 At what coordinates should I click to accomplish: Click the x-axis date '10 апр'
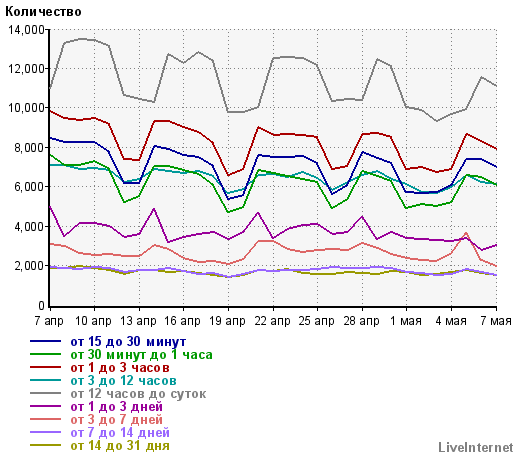[x=93, y=321]
